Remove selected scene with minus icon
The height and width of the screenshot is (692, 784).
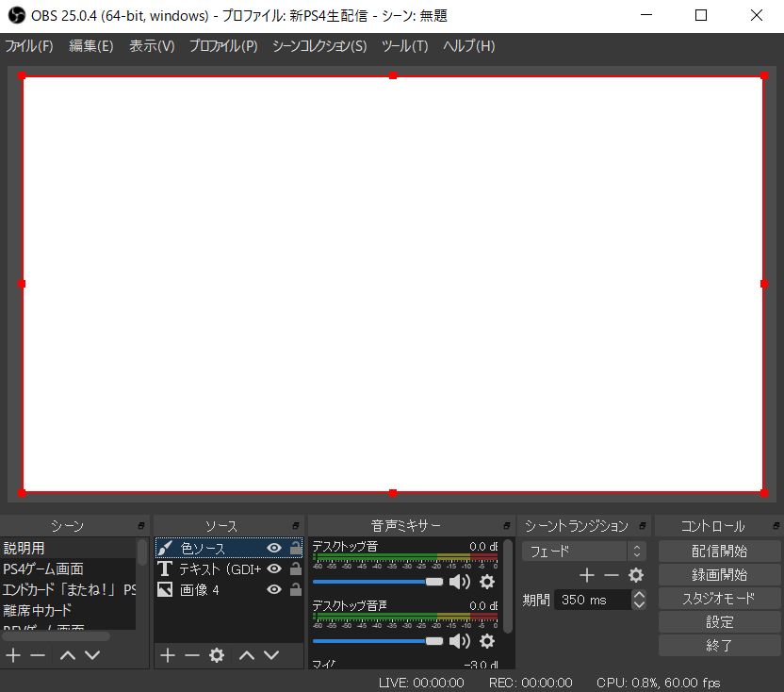click(x=38, y=655)
